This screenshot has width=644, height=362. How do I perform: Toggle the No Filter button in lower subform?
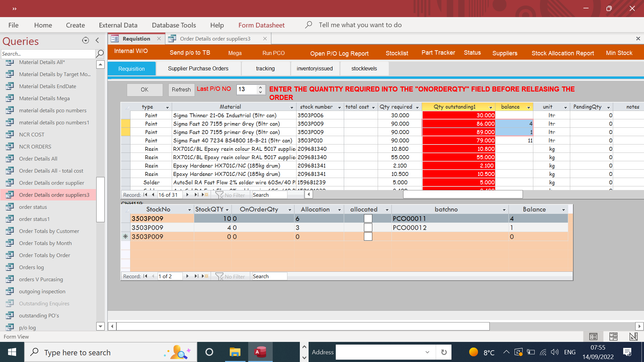click(x=230, y=276)
